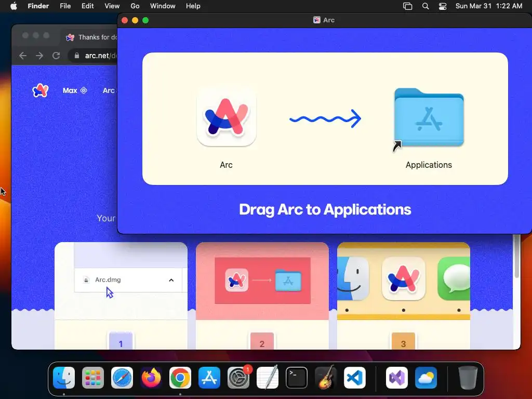Open the Apple menu
Image resolution: width=532 pixels, height=399 pixels.
coord(14,6)
